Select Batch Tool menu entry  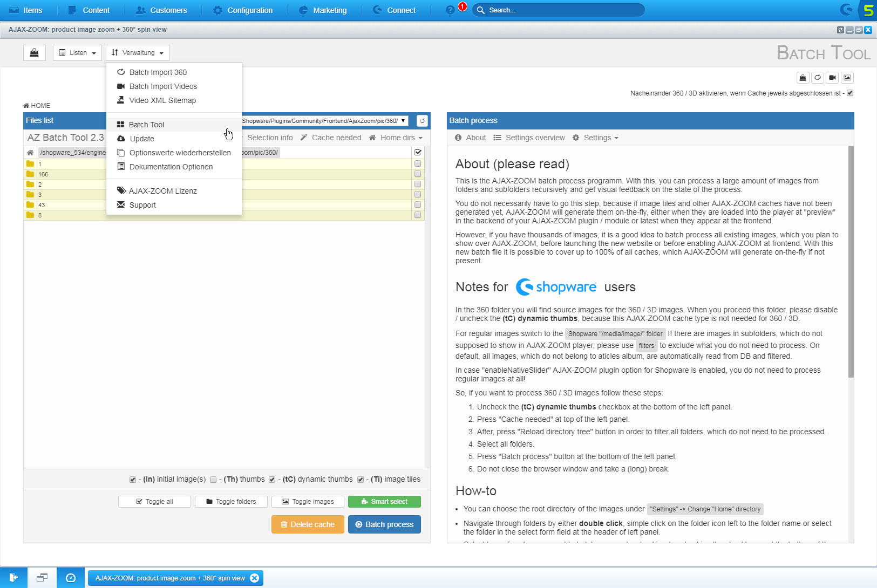click(x=174, y=125)
